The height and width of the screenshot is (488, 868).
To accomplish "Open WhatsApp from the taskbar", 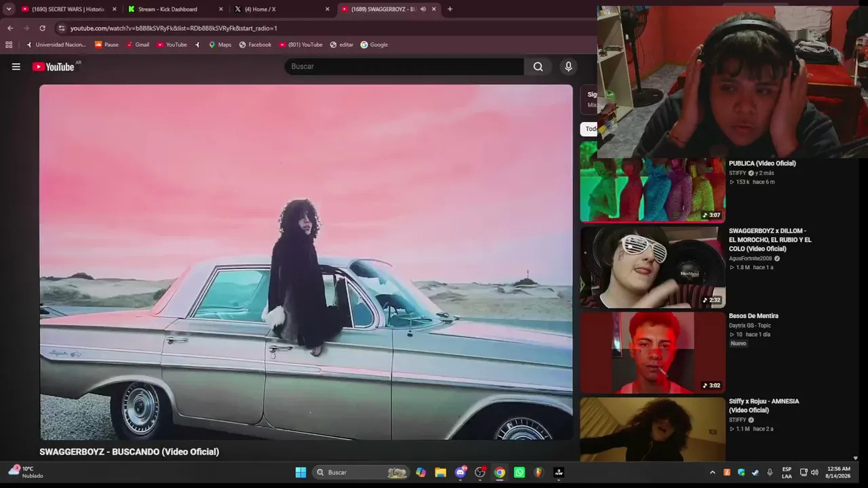I will tap(519, 472).
